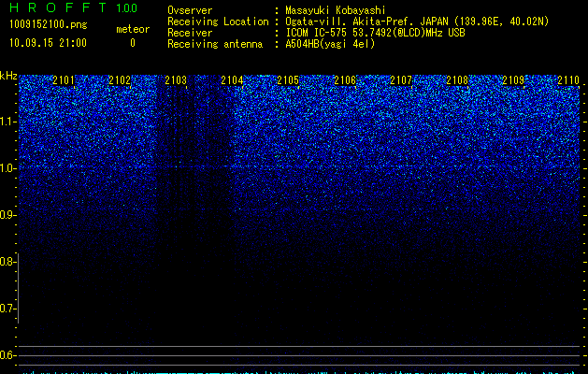This screenshot has width=588, height=374.
Task: Click the 2101 time marker
Action: (x=64, y=79)
